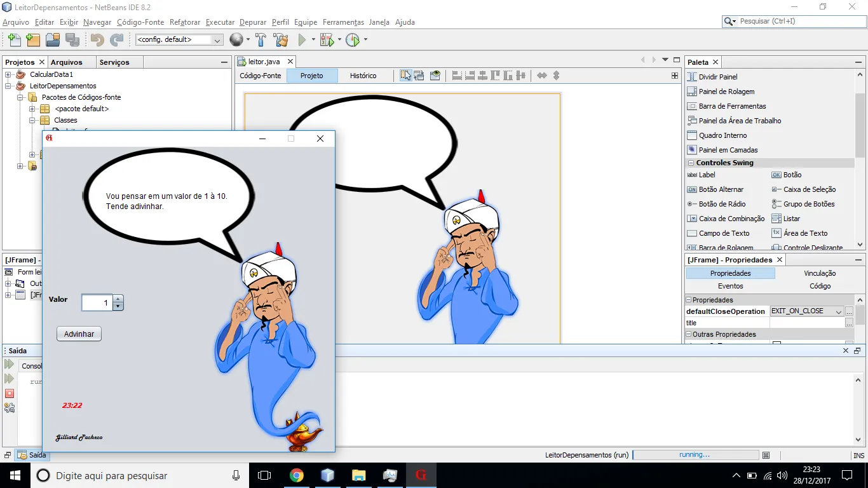Image resolution: width=868 pixels, height=488 pixels.
Task: Click the Label palette item
Action: coord(702,175)
